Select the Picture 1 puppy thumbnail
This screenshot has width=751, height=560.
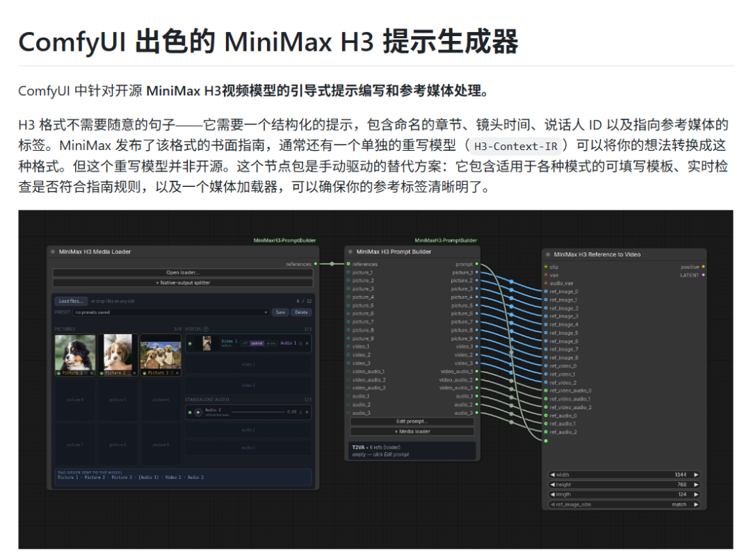[74, 352]
